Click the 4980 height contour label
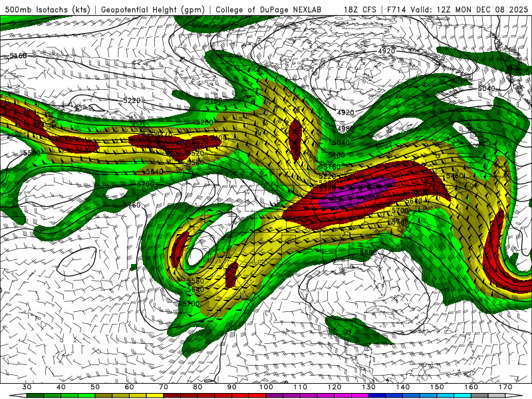Viewport: 532px width, 399px height. [x=346, y=128]
